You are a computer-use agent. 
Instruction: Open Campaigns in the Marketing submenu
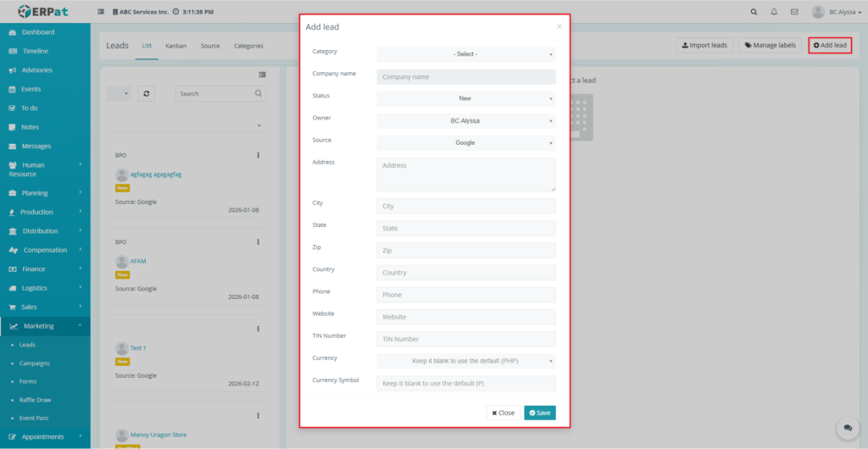[35, 363]
